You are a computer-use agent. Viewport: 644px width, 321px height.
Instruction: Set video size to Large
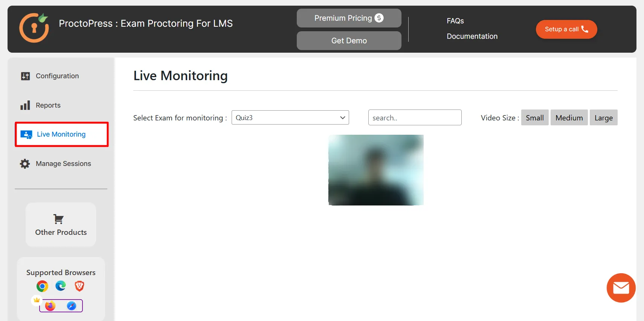[x=604, y=118]
